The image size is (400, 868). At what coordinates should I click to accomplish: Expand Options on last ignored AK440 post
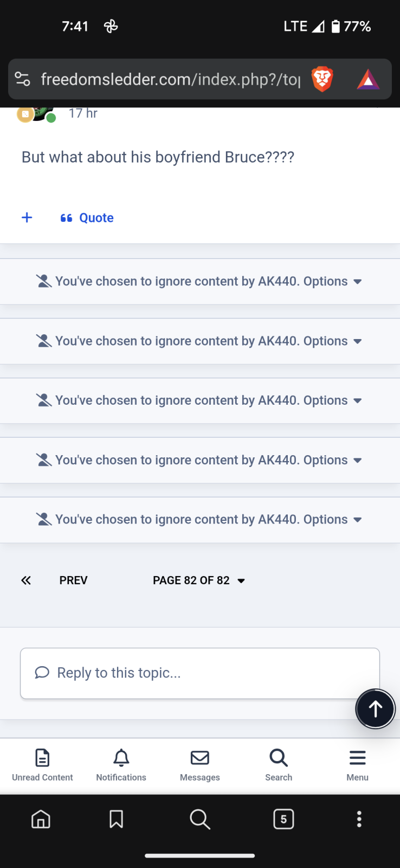point(332,520)
